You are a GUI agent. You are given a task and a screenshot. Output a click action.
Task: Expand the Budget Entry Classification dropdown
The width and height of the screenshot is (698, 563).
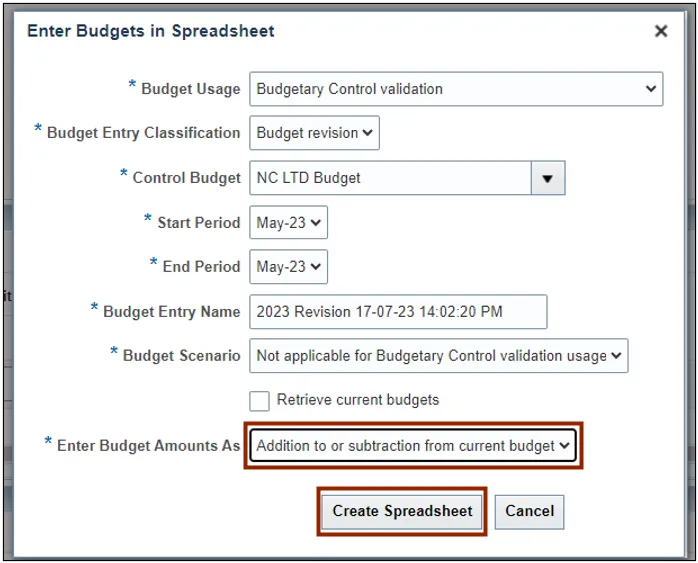[x=314, y=133]
